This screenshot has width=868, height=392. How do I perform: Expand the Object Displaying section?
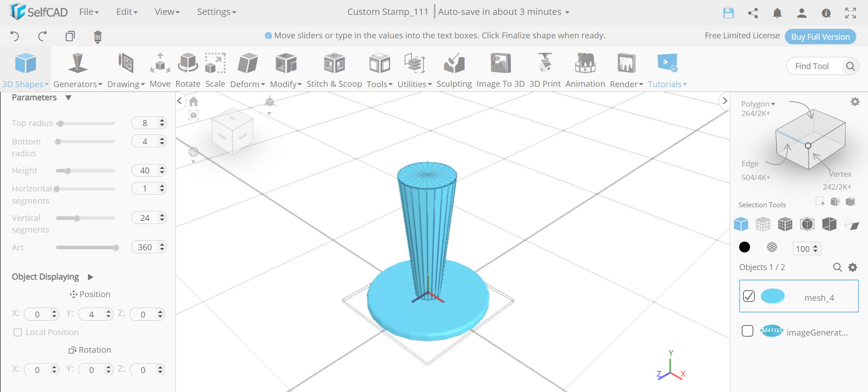point(90,277)
